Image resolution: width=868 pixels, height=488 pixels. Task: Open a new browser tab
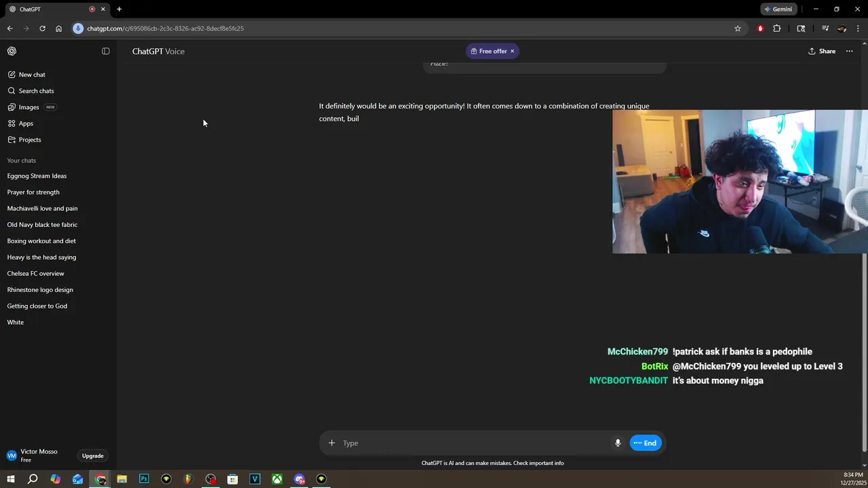point(119,9)
